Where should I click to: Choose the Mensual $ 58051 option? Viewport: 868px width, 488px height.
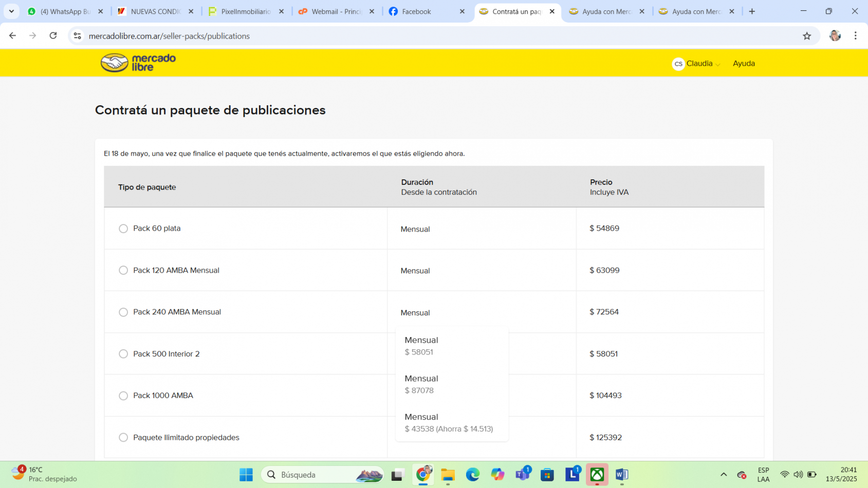pos(452,346)
